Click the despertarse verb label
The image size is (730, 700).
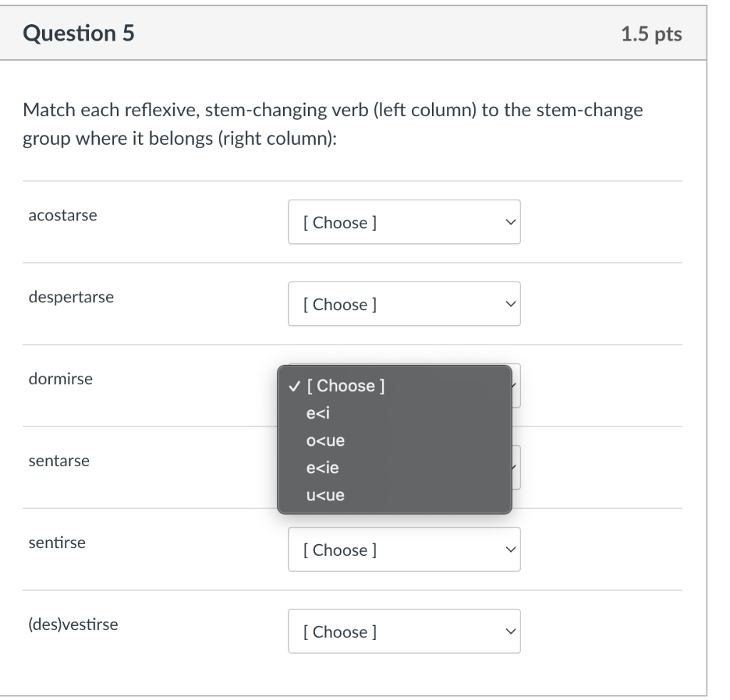coord(71,297)
